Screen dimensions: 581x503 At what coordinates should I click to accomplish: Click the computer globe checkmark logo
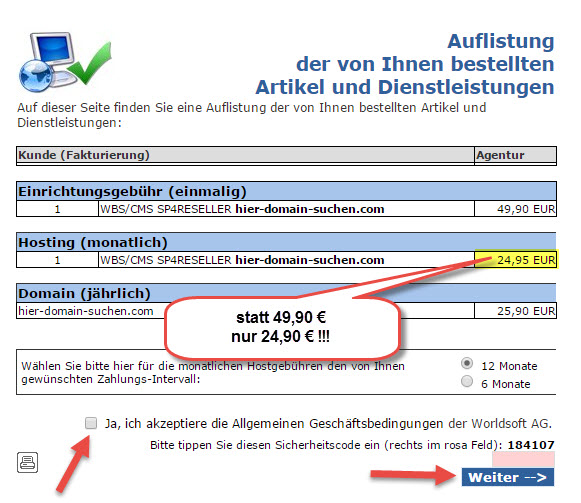point(65,62)
